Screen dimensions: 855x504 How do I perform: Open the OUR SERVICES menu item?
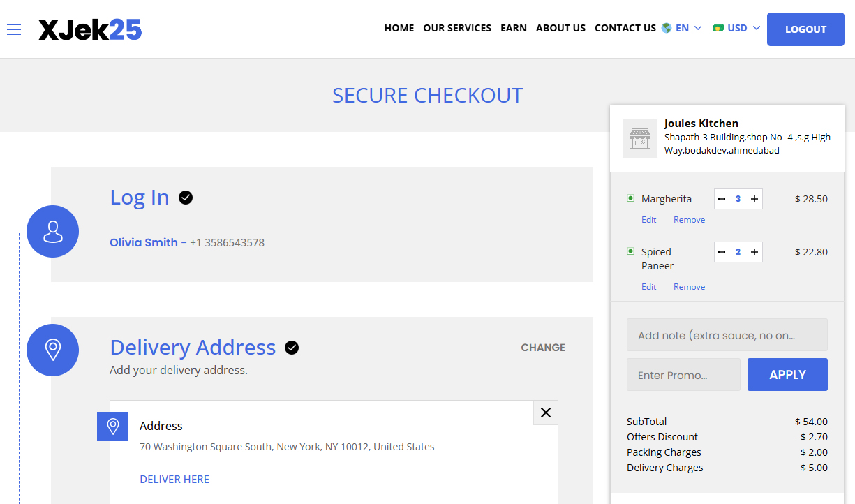click(457, 28)
